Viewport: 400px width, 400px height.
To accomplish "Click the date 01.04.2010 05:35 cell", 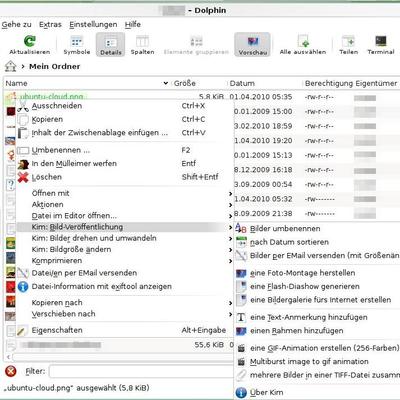I will click(x=261, y=97).
